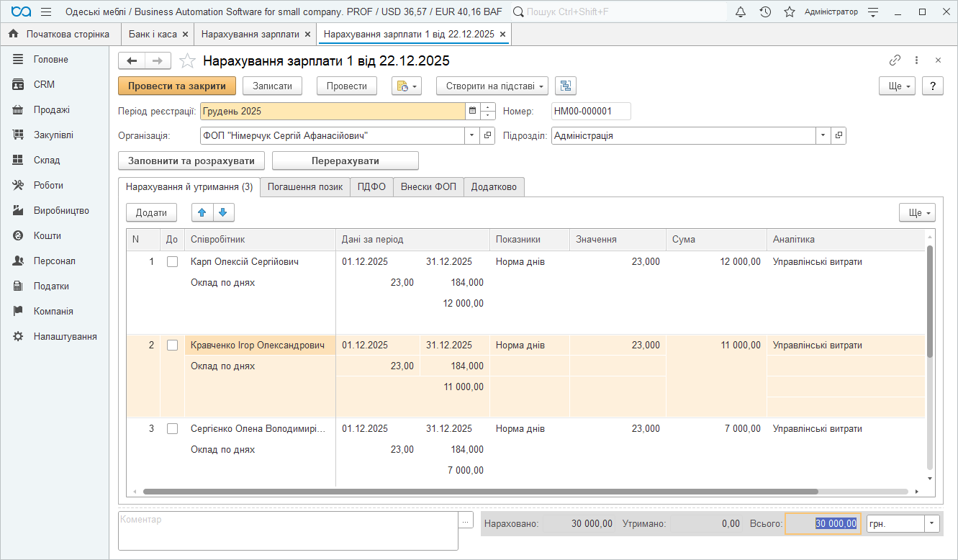The image size is (958, 560).
Task: Click into the Коментар text field
Action: pyautogui.click(x=288, y=530)
